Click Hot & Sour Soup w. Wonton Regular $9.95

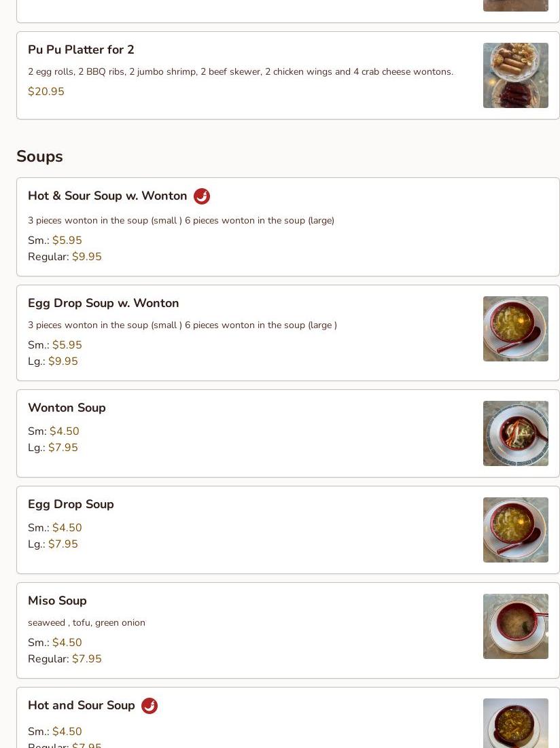pyautogui.click(x=87, y=257)
